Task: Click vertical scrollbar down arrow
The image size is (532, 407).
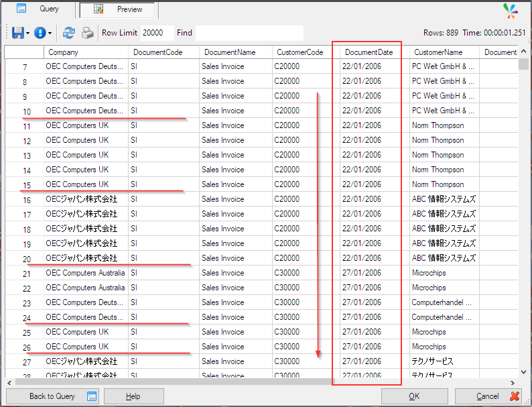Action: (523, 372)
